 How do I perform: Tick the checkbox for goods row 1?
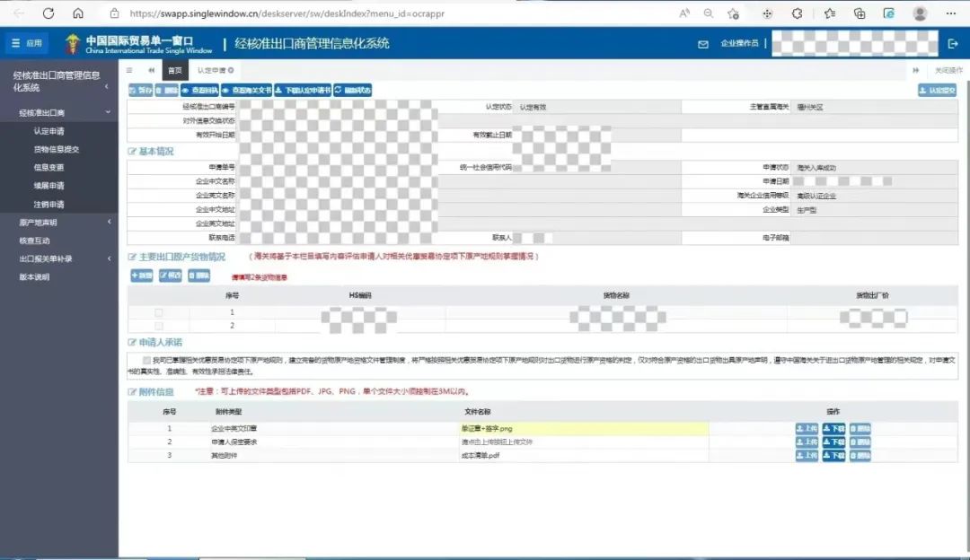click(x=159, y=312)
